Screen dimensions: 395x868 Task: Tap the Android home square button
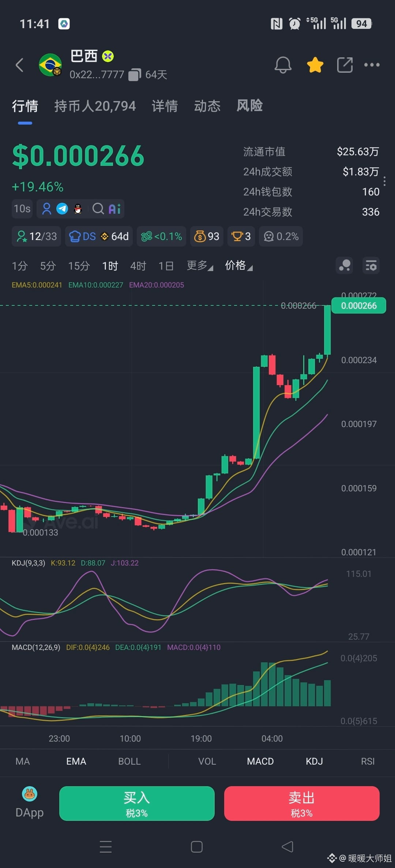[x=197, y=846]
